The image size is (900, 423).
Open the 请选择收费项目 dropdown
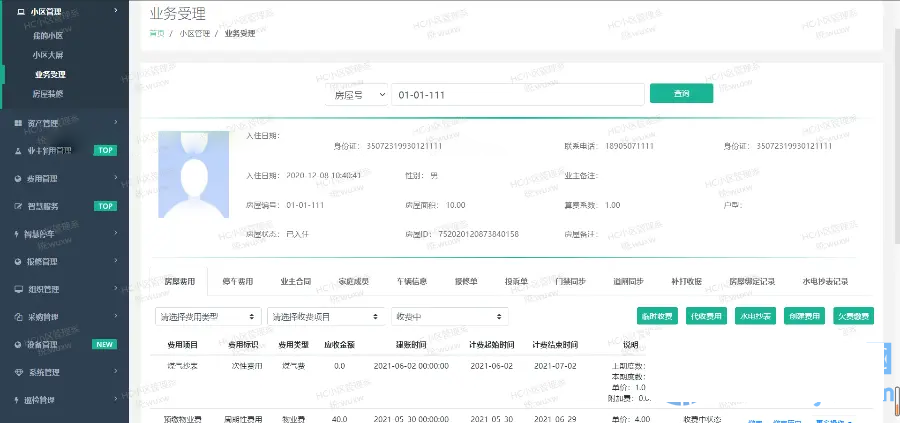click(x=325, y=316)
